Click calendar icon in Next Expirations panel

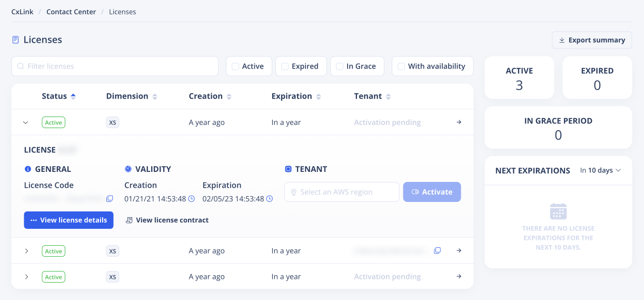[x=558, y=211]
